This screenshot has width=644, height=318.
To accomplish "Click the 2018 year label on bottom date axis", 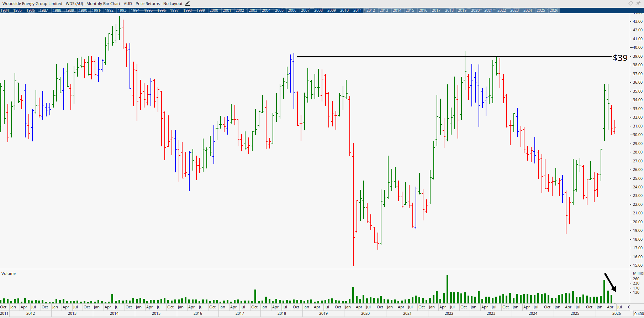I will click(282, 313).
